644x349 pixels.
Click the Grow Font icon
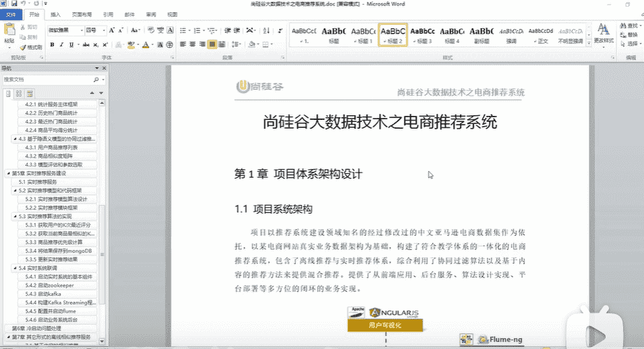(112, 30)
